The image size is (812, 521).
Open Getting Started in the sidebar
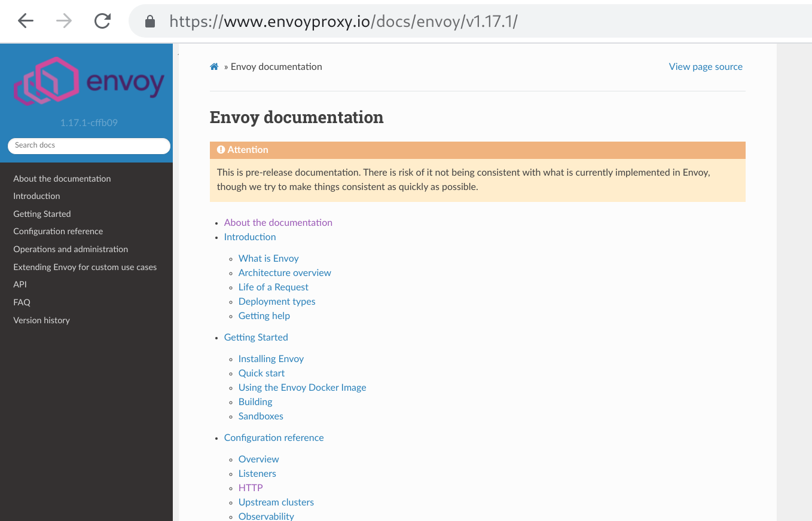pos(42,214)
